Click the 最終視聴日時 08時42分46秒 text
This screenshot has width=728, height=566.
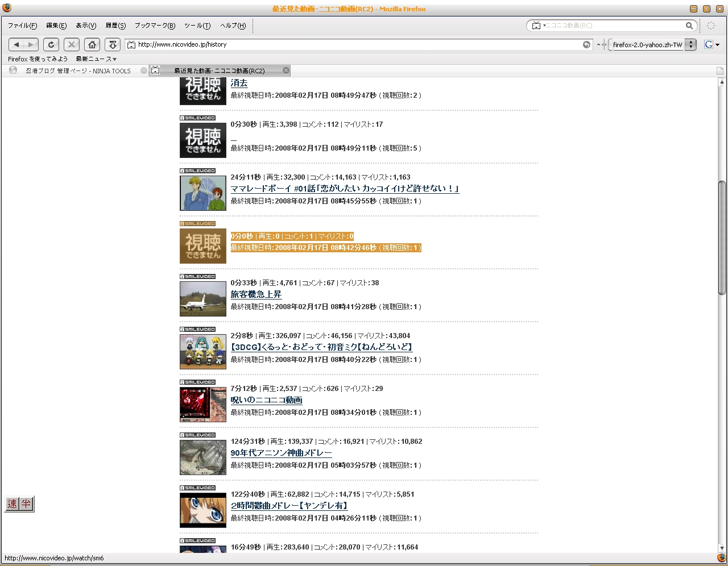326,248
